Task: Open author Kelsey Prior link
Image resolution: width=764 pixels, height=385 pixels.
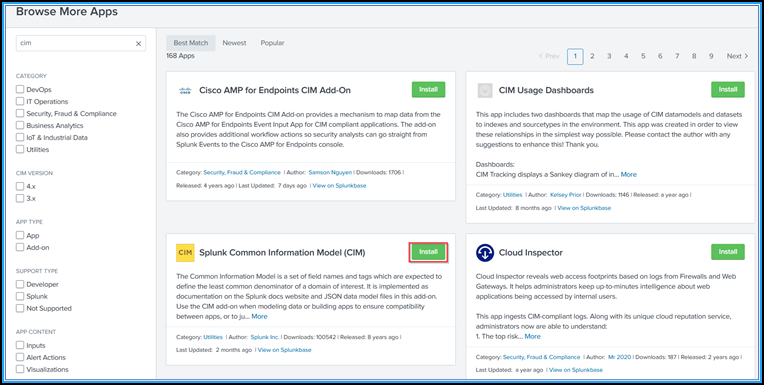Action: [x=565, y=195]
